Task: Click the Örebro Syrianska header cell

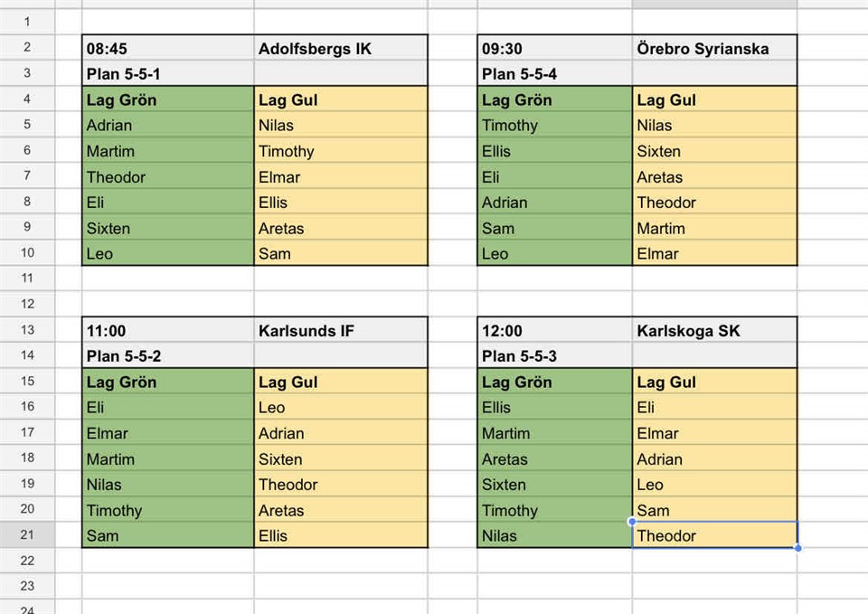Action: click(x=714, y=49)
